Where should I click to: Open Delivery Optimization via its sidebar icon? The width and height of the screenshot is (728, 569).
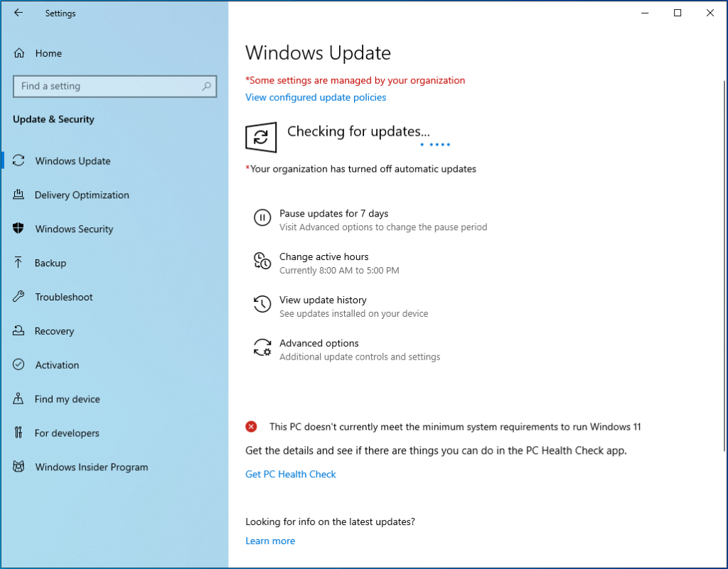click(x=18, y=195)
